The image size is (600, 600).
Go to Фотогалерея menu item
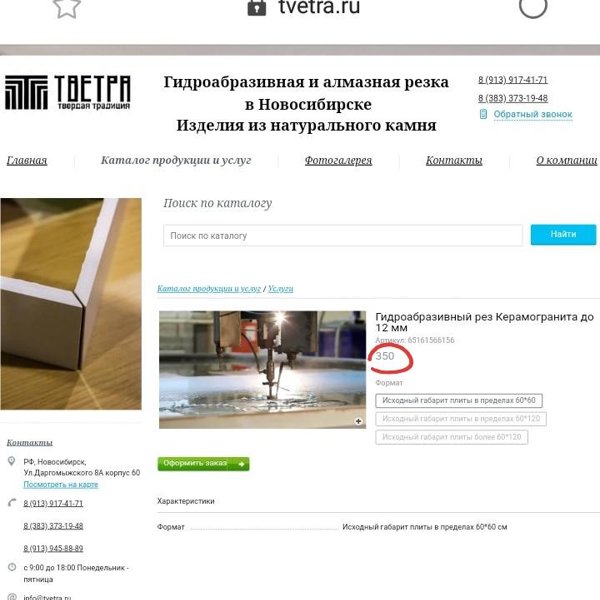[338, 160]
